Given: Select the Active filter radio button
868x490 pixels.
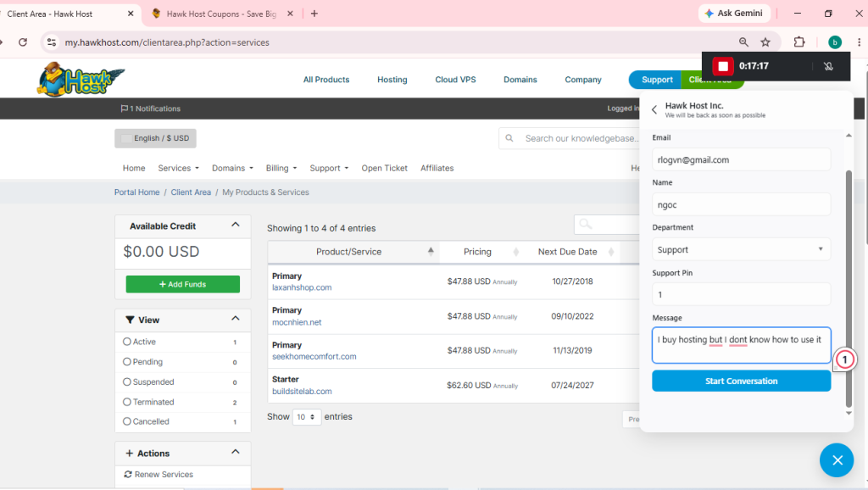Looking at the screenshot, I should click(127, 342).
